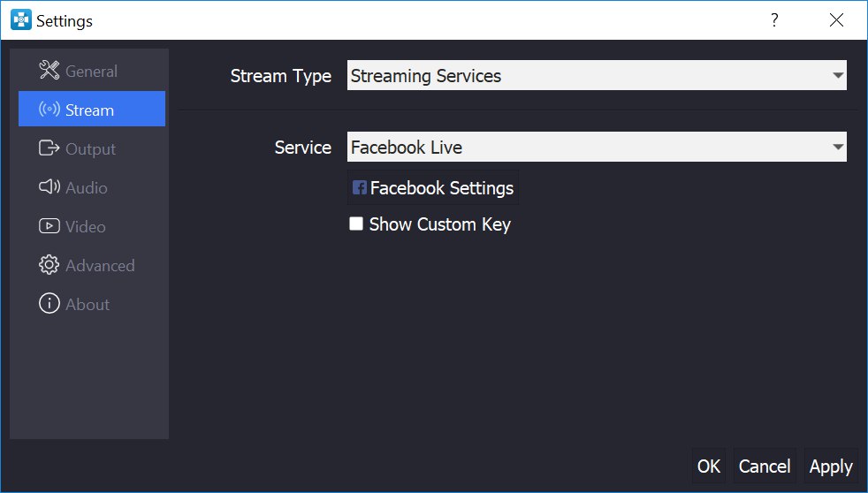The height and width of the screenshot is (493, 868).
Task: Expand the Service dropdown arrow
Action: 838,147
